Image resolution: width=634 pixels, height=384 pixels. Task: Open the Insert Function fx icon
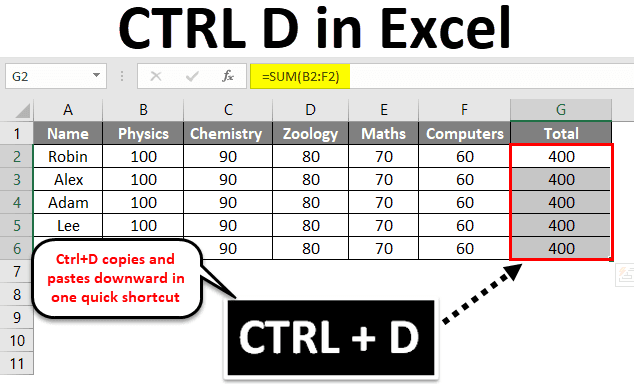coord(228,76)
